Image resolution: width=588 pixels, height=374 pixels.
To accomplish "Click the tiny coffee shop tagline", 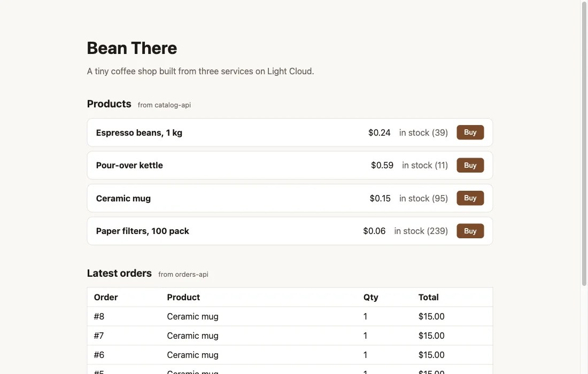I will click(200, 71).
